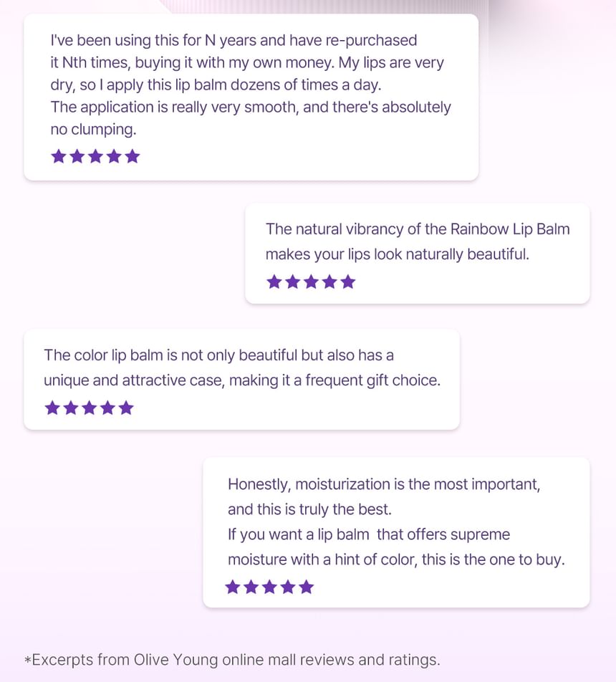Click last star in Rainbow Lip Balm review
The width and height of the screenshot is (616, 682).
348,282
